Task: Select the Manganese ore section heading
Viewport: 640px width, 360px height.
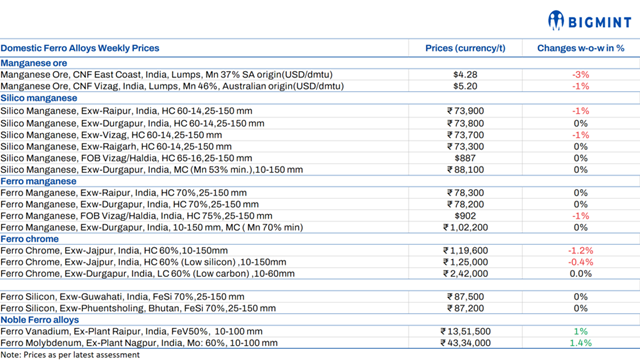Action: tap(34, 63)
